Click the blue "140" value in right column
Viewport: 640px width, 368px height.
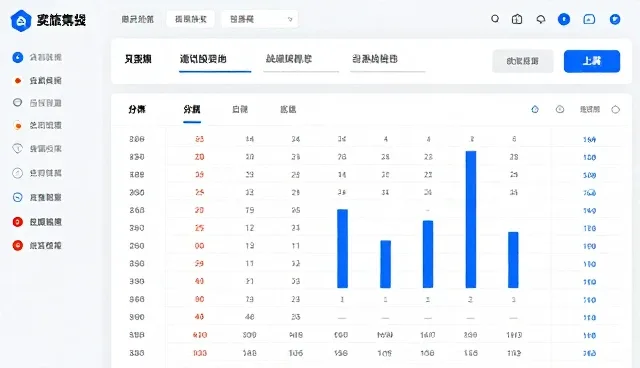(589, 211)
